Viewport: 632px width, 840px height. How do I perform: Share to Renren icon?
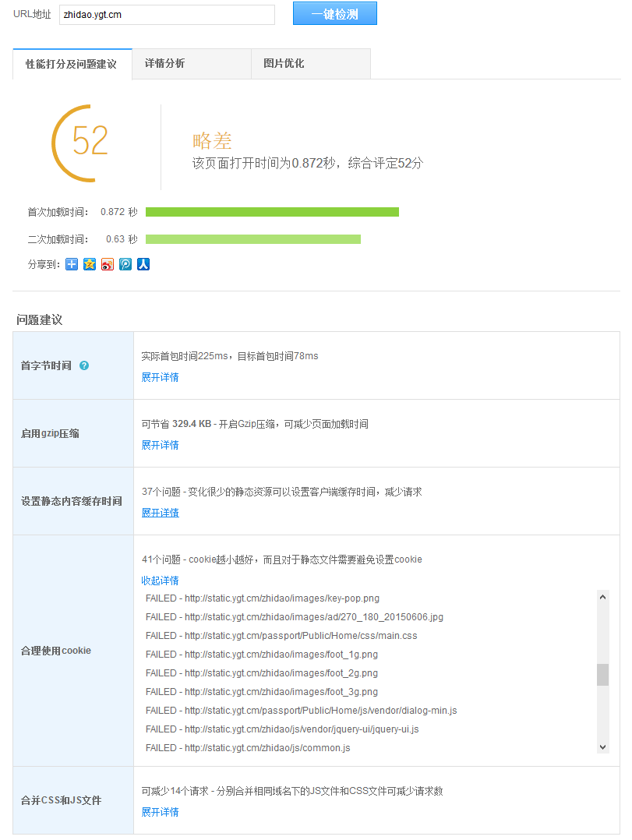143,264
